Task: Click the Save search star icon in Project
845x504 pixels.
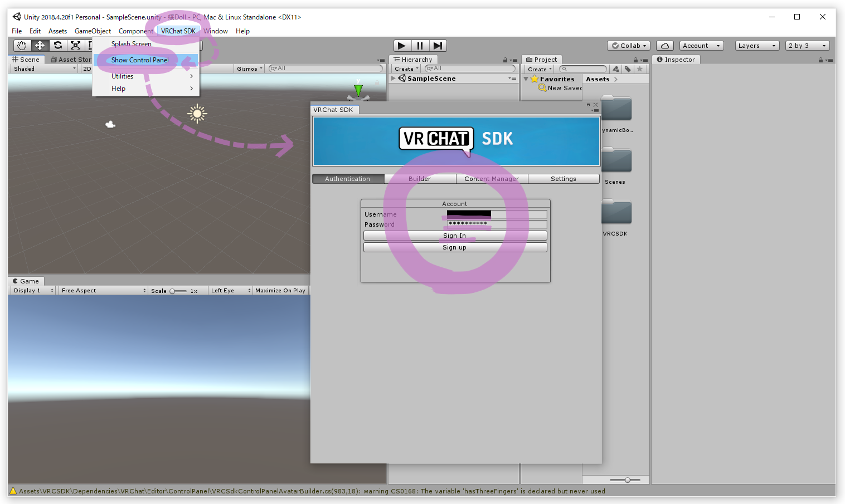Action: pos(640,69)
